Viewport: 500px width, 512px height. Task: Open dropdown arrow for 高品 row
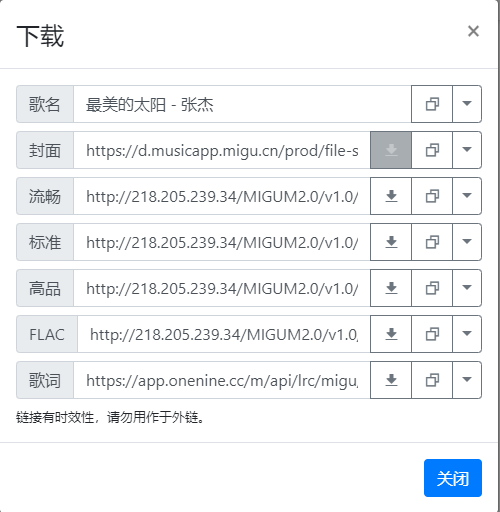tap(467, 288)
